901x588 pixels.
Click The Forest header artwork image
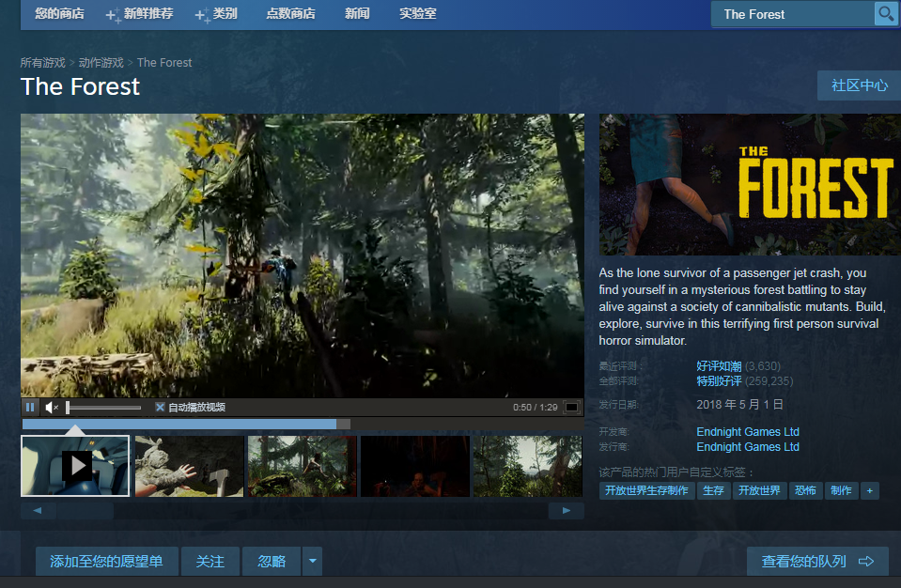(x=750, y=184)
